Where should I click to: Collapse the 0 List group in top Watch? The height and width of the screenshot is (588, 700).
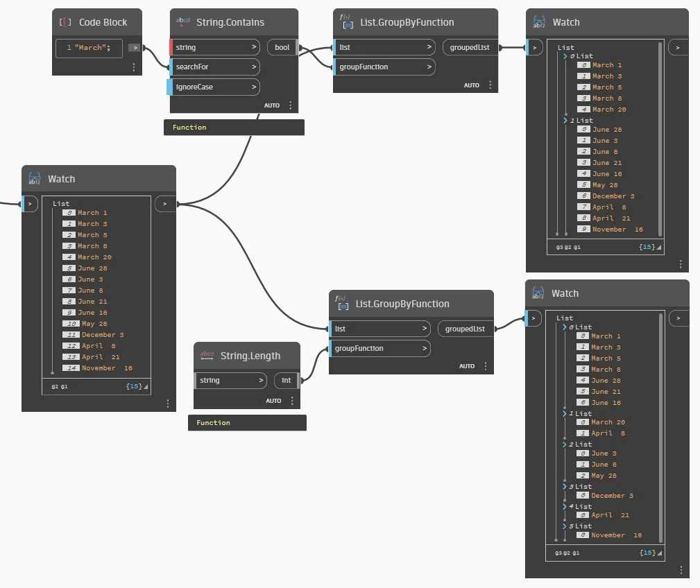(x=565, y=56)
